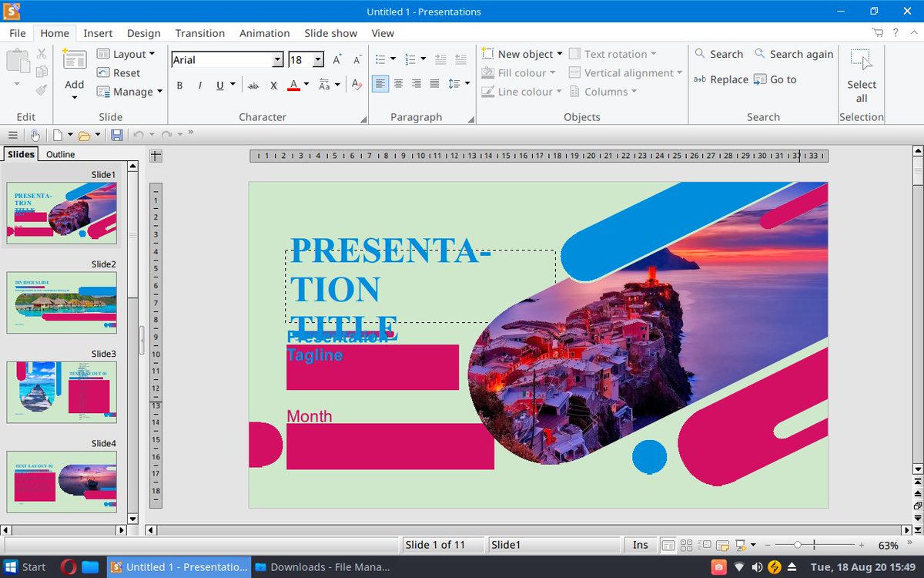Apply strikethrough to the selected text
The width and height of the screenshot is (924, 578).
[253, 85]
